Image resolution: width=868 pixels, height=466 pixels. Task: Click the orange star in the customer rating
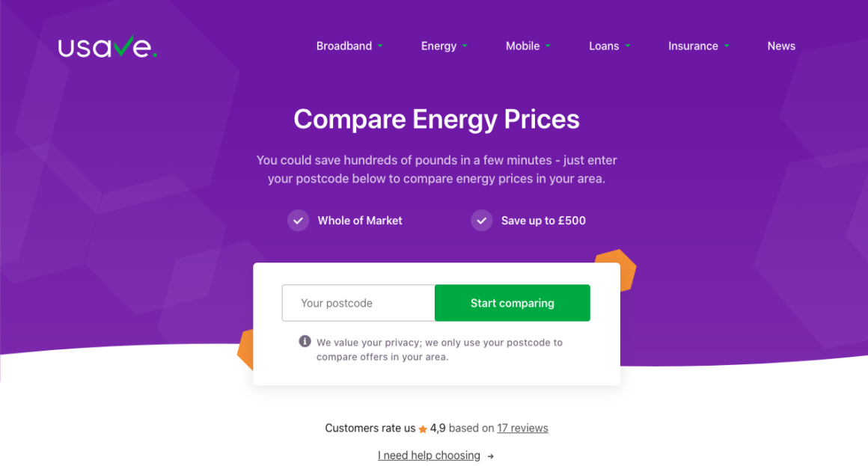(x=423, y=428)
